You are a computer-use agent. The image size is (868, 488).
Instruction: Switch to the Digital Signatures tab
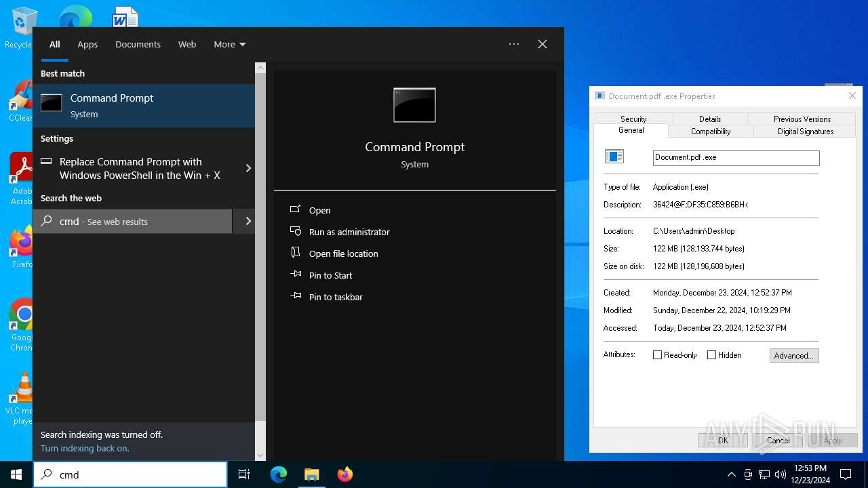[806, 131]
